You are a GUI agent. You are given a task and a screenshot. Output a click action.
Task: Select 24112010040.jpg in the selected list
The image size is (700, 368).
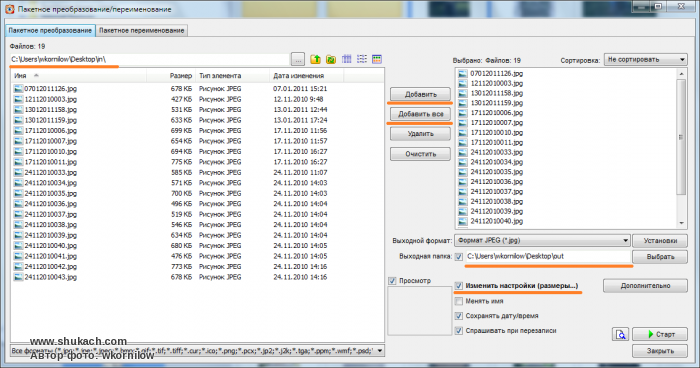tap(496, 221)
